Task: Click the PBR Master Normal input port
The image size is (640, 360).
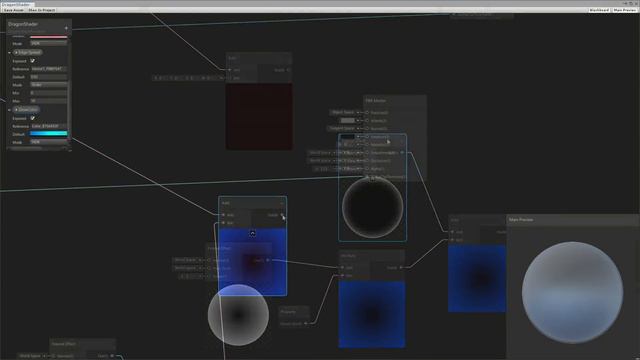Action: pyautogui.click(x=367, y=128)
